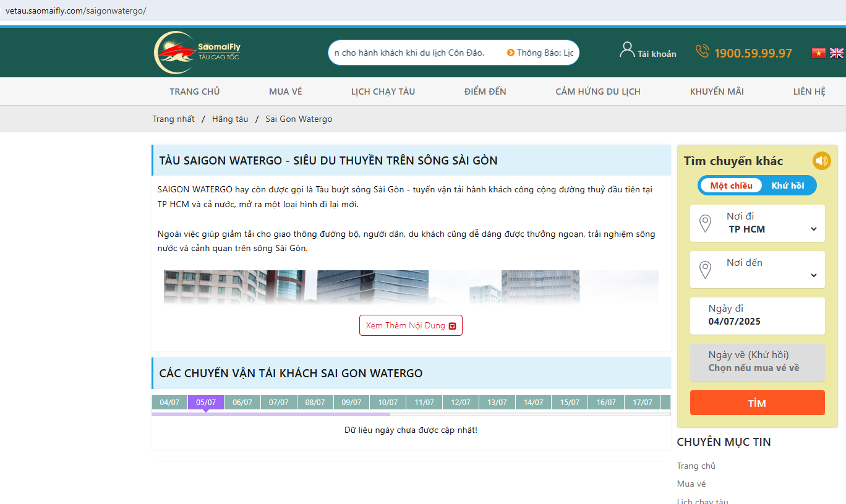The height and width of the screenshot is (504, 846).
Task: Click the CHUYÊN MỤC TIN heading
Action: (x=724, y=442)
